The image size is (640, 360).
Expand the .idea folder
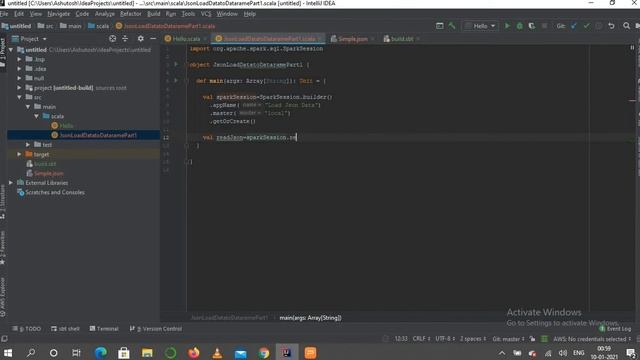click(x=19, y=69)
